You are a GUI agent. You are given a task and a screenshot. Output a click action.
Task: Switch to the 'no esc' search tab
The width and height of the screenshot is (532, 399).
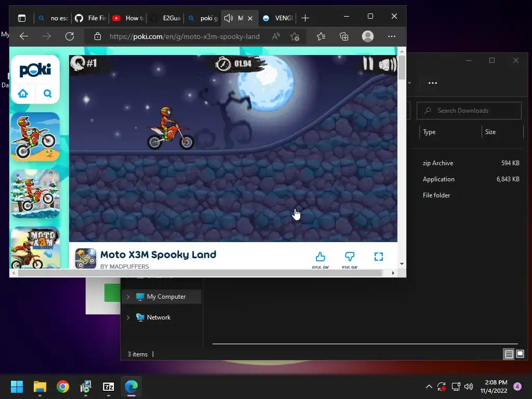coord(53,18)
